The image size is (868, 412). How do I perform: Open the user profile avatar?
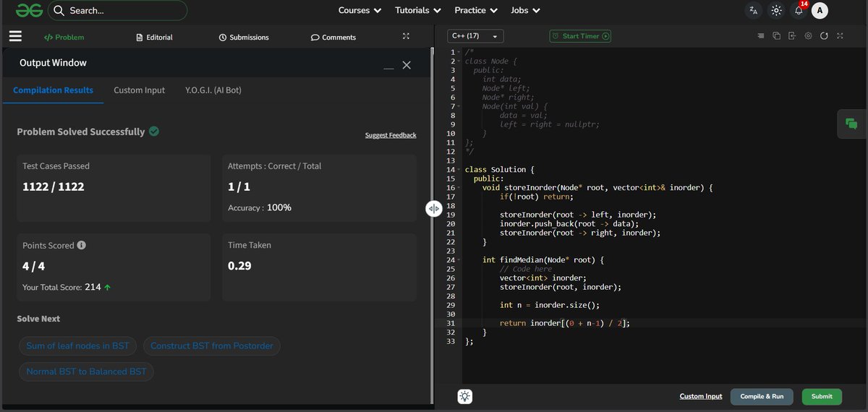click(820, 11)
